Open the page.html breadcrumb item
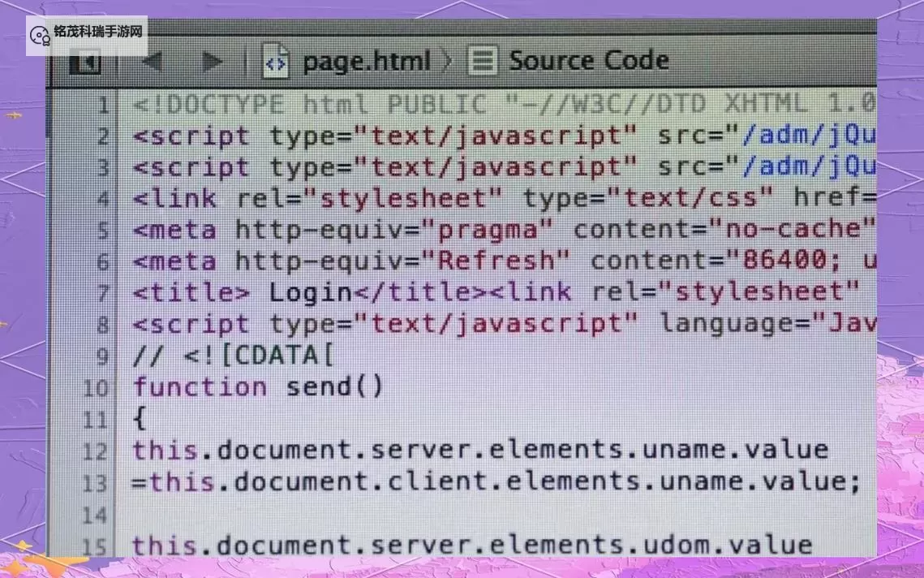Viewport: 924px width, 578px height. point(365,62)
